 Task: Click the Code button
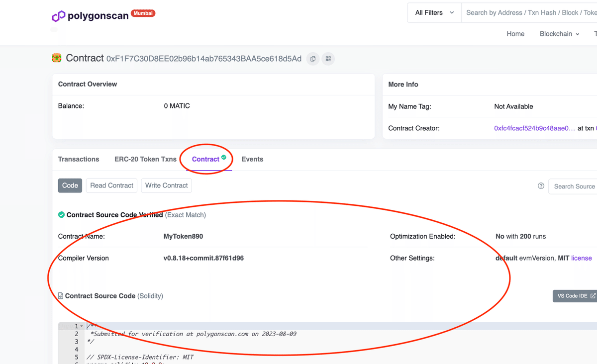(70, 185)
